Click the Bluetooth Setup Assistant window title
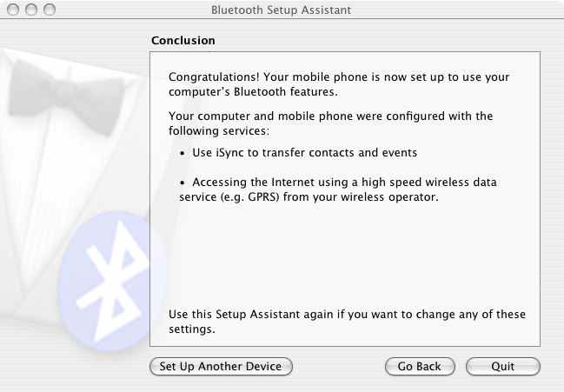This screenshot has width=564, height=392. click(x=281, y=10)
